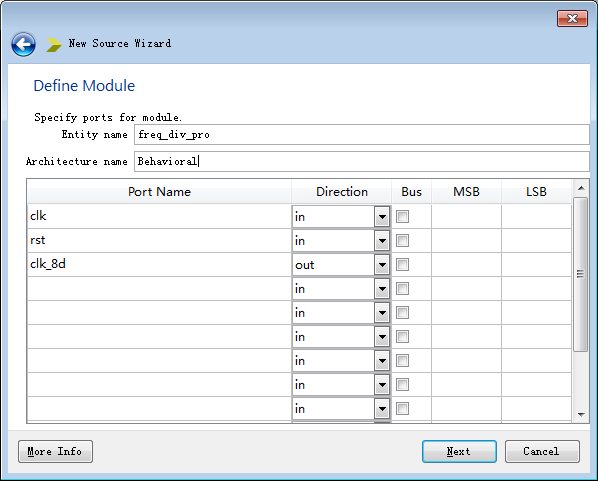Select the clk port name cell
The width and height of the screenshot is (598, 481).
pos(159,216)
